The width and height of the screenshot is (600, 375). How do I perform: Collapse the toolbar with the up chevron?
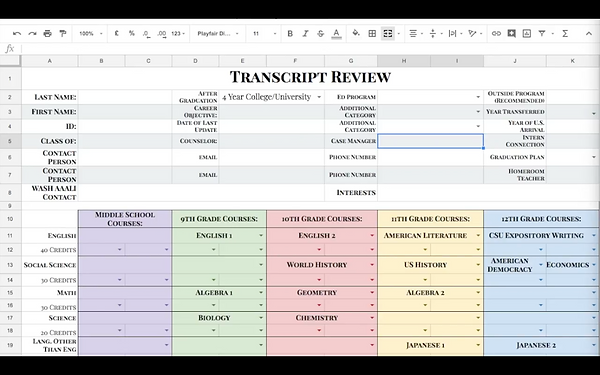click(589, 34)
